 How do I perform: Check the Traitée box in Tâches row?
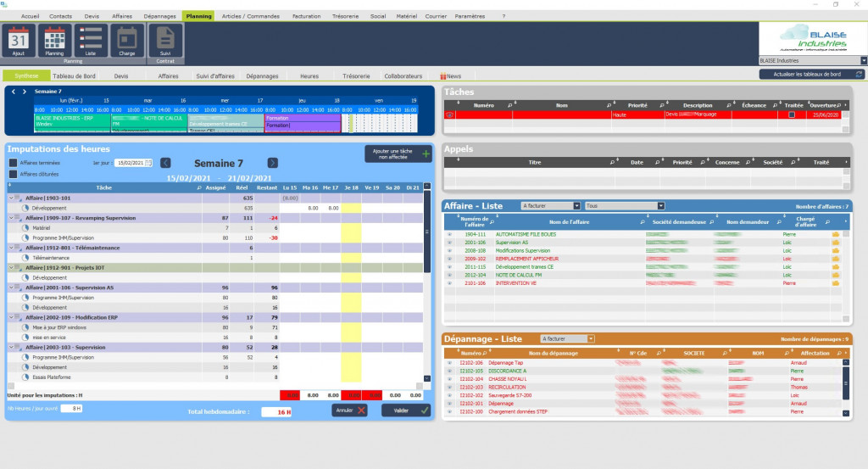tap(792, 114)
